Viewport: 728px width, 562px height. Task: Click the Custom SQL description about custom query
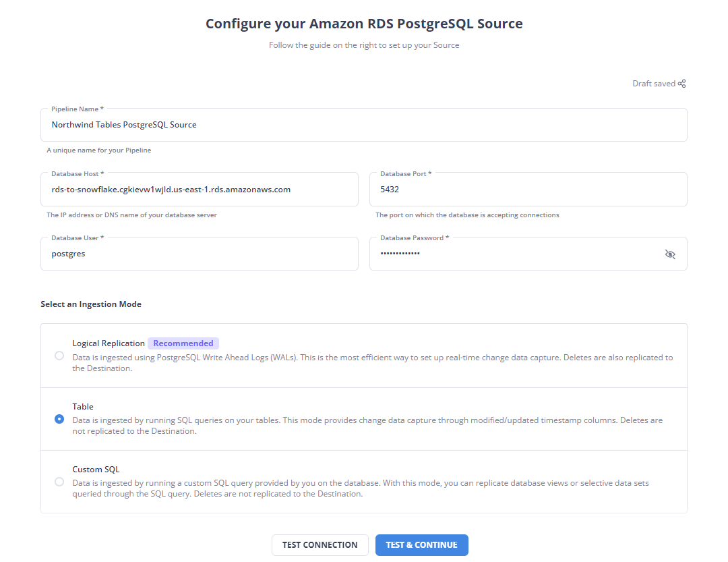361,488
